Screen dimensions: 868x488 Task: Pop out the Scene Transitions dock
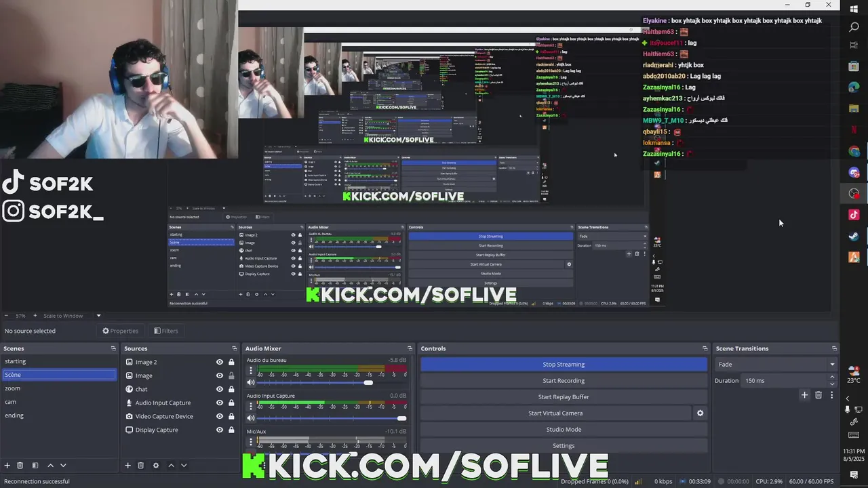click(834, 348)
